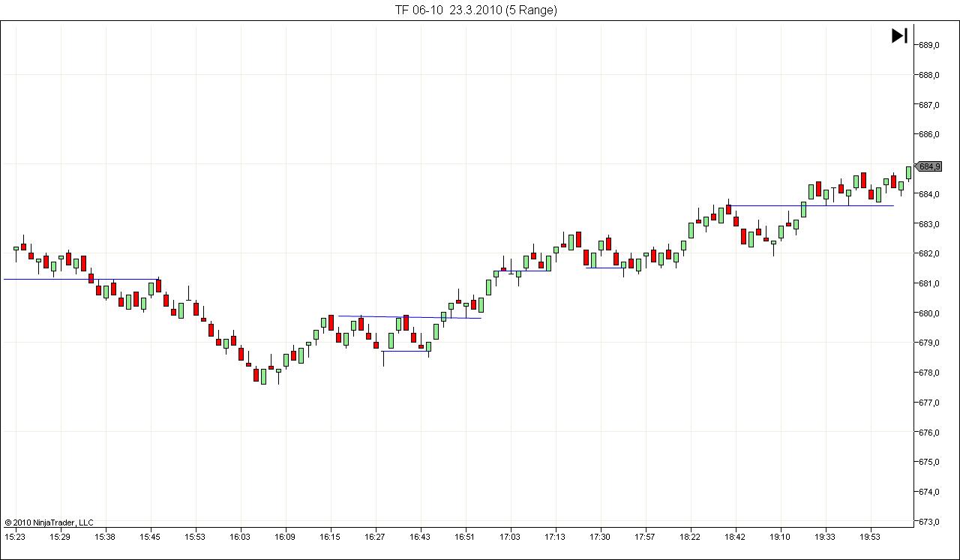Click the 676,0 price axis label
The width and height of the screenshot is (960, 560).
[x=929, y=433]
